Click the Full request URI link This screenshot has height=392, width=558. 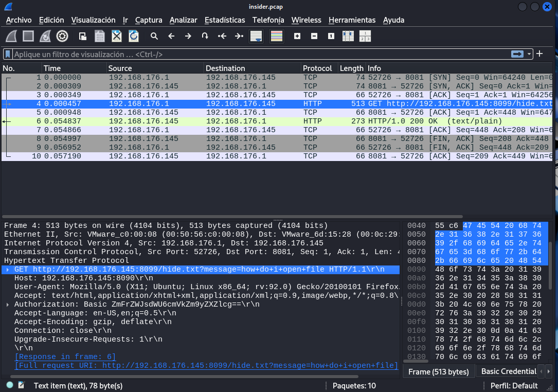(x=206, y=365)
